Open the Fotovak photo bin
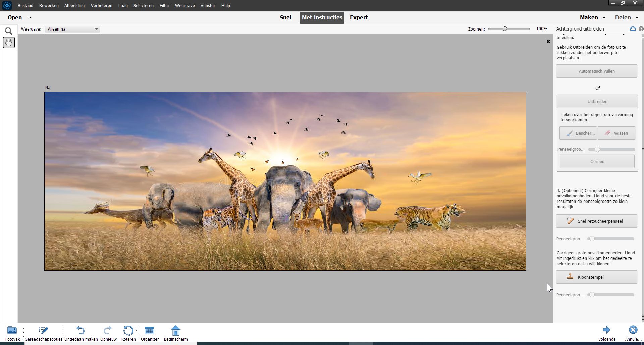Screen dimensions: 644x345 [12, 333]
